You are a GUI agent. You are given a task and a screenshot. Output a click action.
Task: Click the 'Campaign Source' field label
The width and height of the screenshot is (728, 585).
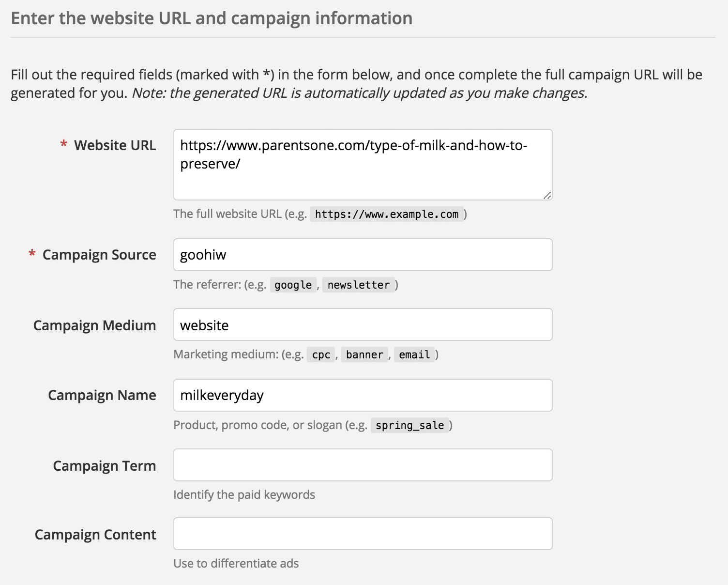[99, 255]
